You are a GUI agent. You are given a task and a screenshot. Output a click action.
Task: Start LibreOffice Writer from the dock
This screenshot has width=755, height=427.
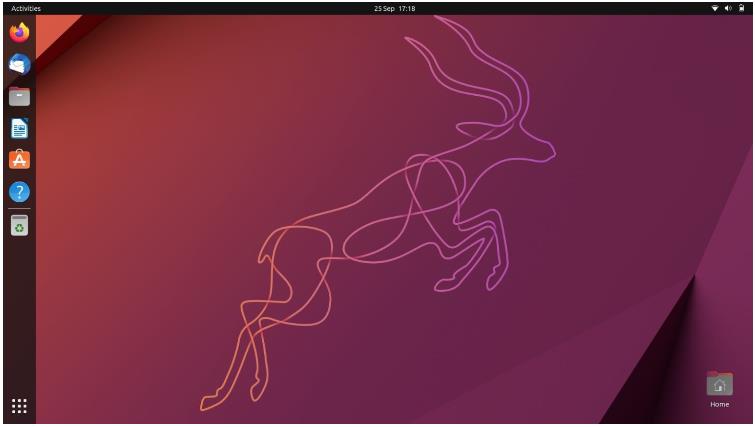tap(19, 129)
